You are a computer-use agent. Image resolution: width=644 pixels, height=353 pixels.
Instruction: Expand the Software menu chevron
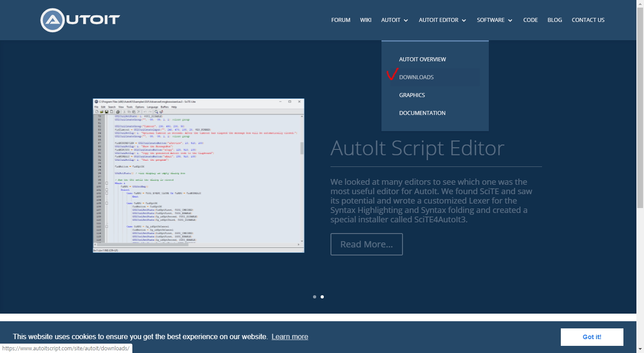pos(510,20)
